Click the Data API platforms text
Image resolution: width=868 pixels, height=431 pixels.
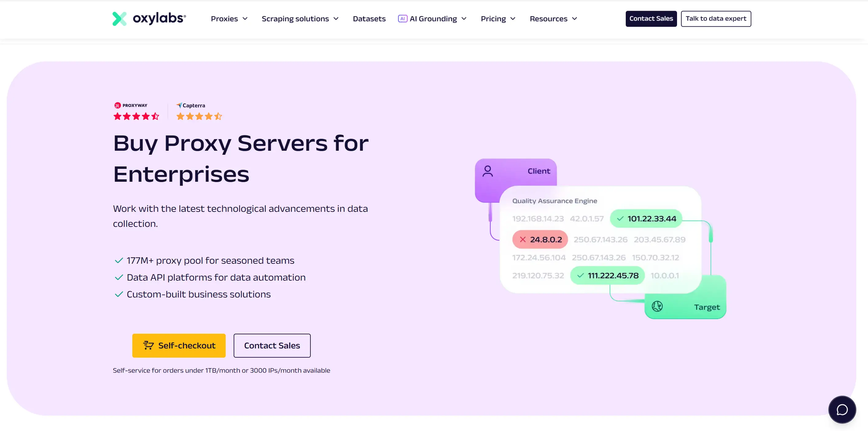tap(216, 277)
